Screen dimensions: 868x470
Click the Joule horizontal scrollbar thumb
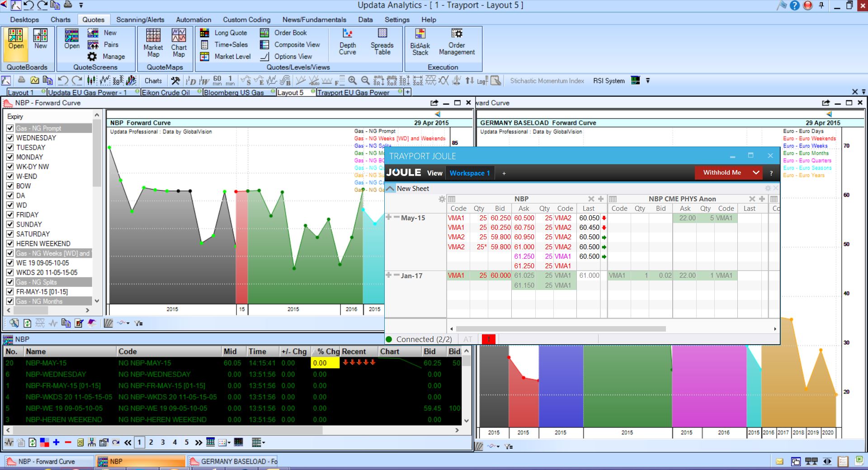[x=561, y=329]
